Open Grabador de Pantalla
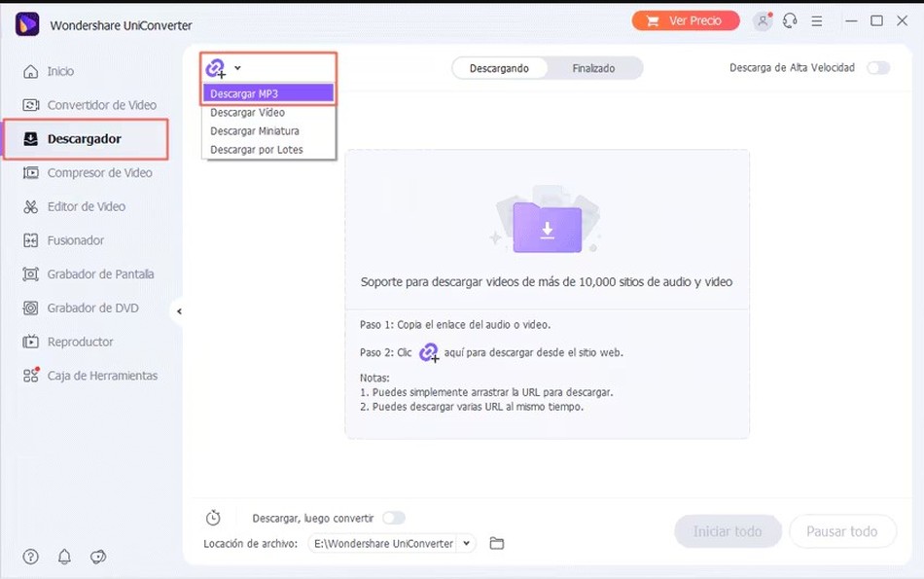Viewport: 924px width, 579px height. click(x=89, y=274)
